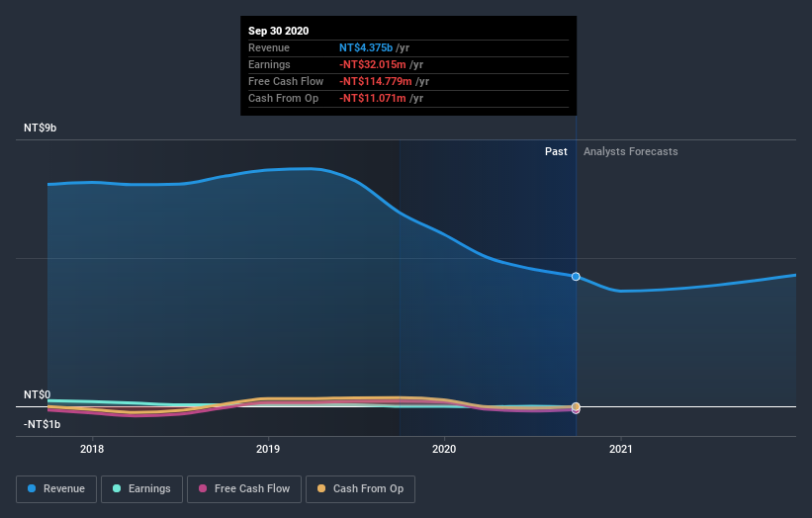Toggle the Cash From Op legend button

[360, 489]
